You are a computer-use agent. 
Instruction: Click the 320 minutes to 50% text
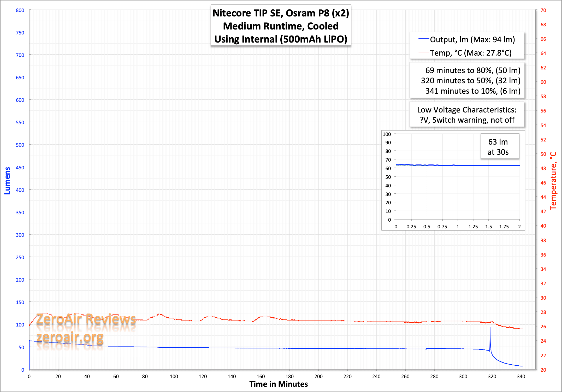(470, 80)
